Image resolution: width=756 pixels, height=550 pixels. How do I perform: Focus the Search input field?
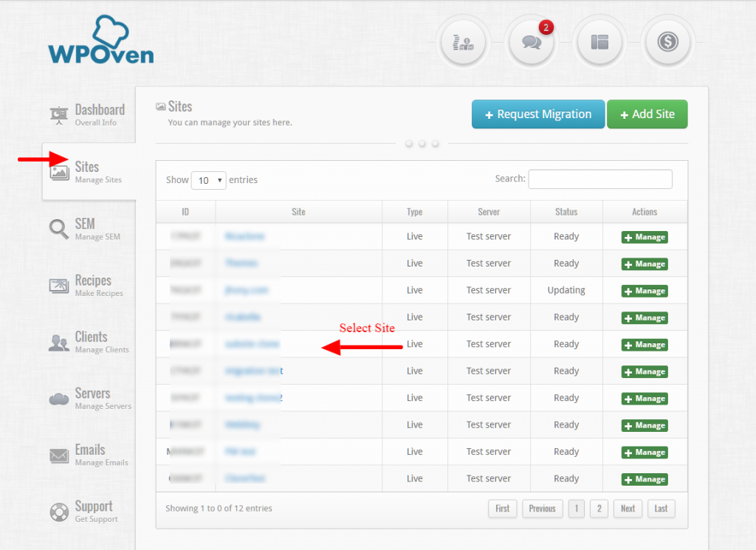600,179
